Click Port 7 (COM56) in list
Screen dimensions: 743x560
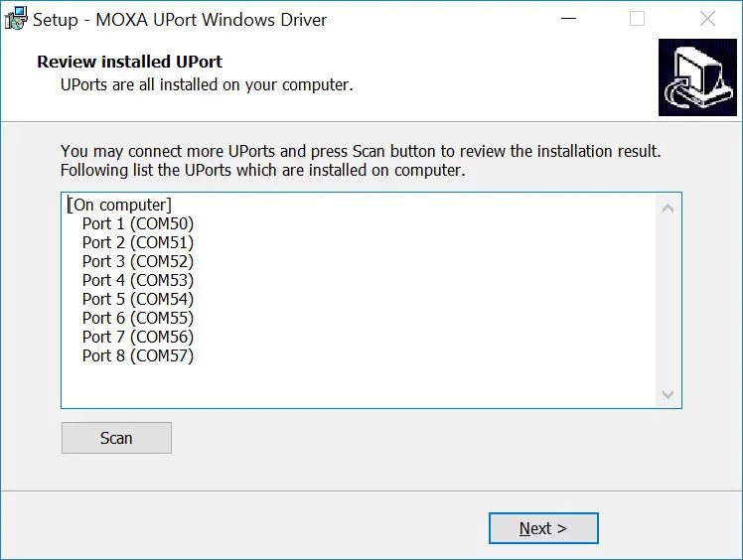pos(137,337)
